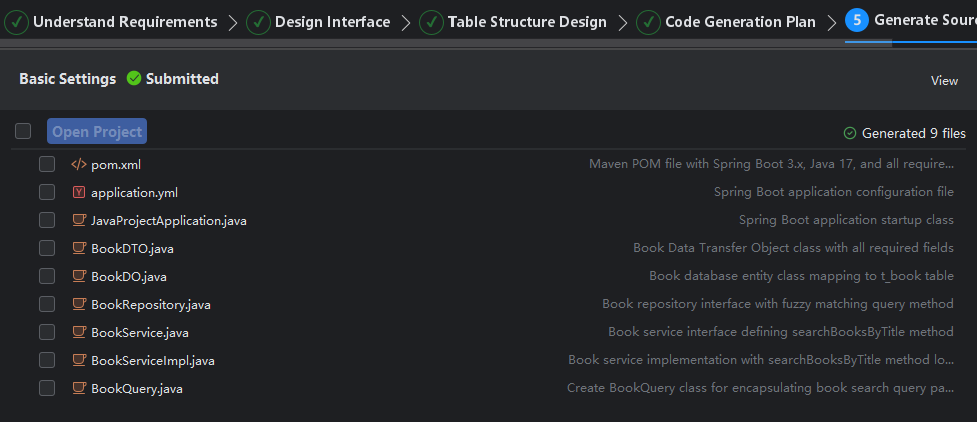Viewport: 977px width, 422px height.
Task: Check the box for pom.xml
Action: [47, 164]
